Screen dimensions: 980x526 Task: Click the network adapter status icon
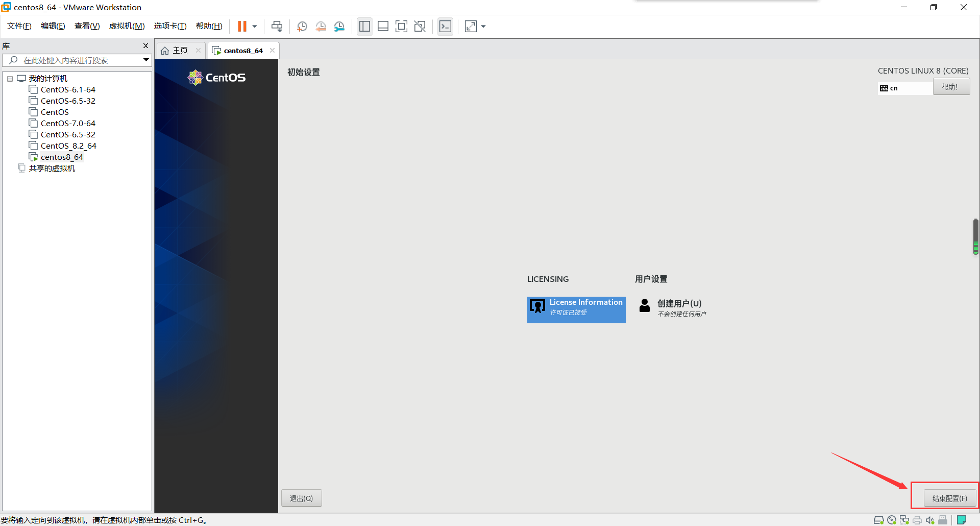pyautogui.click(x=904, y=520)
